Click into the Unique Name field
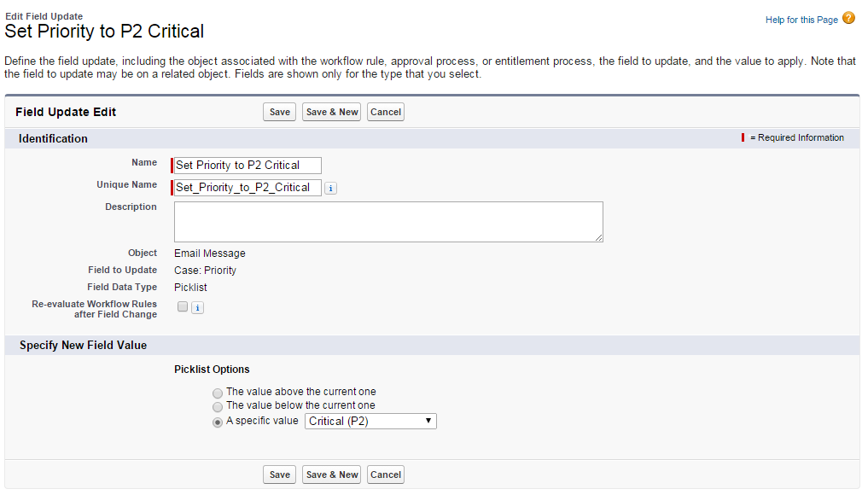The height and width of the screenshot is (495, 868). (248, 188)
